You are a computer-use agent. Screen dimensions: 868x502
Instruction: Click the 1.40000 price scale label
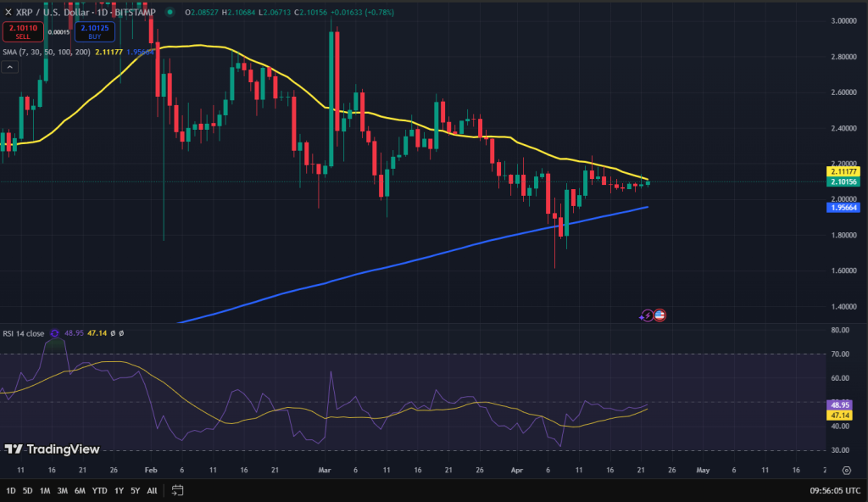click(x=843, y=306)
